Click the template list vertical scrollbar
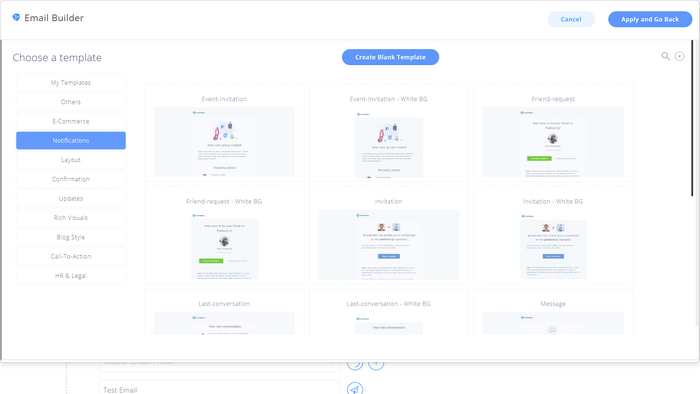This screenshot has height=394, width=700. pyautogui.click(x=692, y=118)
